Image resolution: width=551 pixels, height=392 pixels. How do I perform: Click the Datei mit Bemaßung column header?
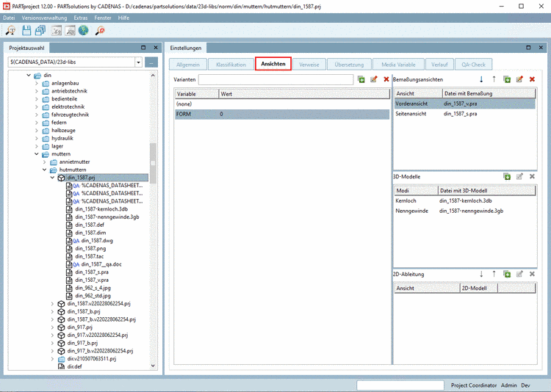489,93
